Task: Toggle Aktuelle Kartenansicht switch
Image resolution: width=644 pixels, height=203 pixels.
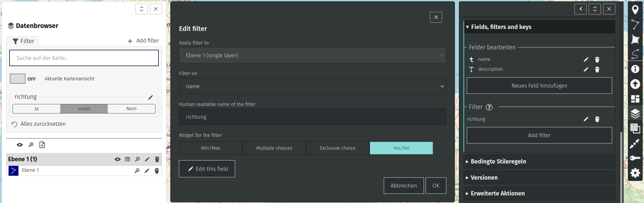Action: coord(18,79)
